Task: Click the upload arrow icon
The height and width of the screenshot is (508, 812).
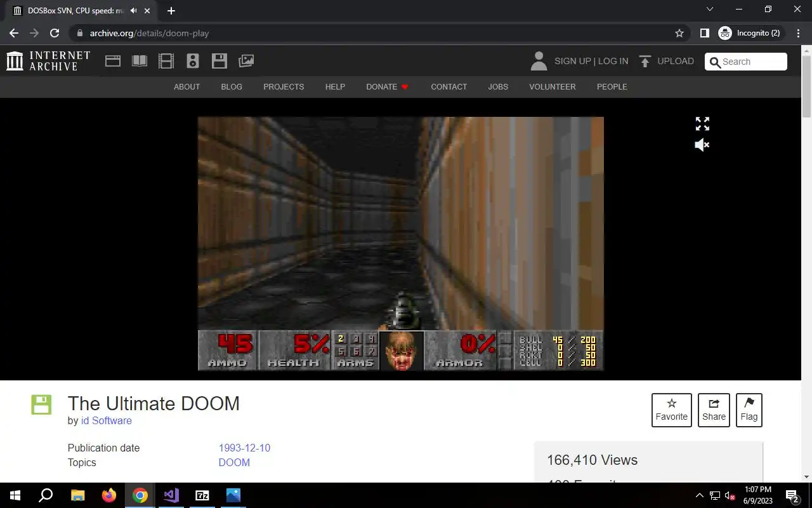Action: (645, 61)
